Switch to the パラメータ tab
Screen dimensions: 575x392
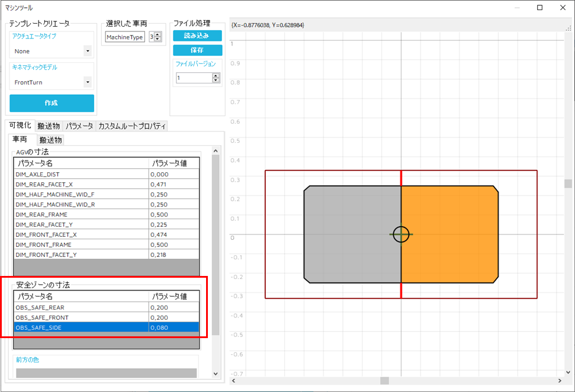[79, 126]
